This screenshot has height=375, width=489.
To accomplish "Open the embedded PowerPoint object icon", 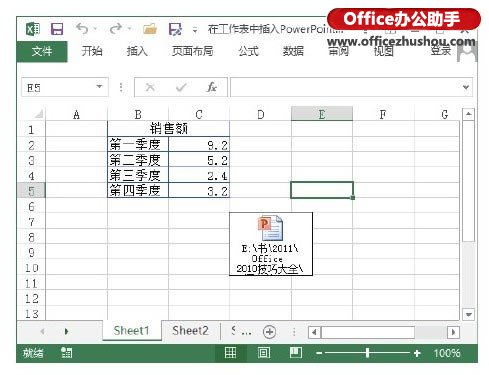I will coord(271,244).
